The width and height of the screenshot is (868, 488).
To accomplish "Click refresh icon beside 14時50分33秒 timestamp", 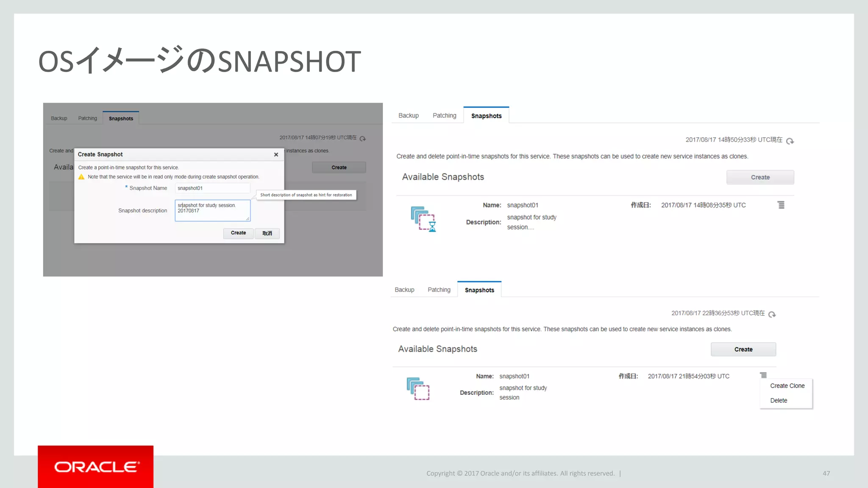I will click(x=790, y=141).
